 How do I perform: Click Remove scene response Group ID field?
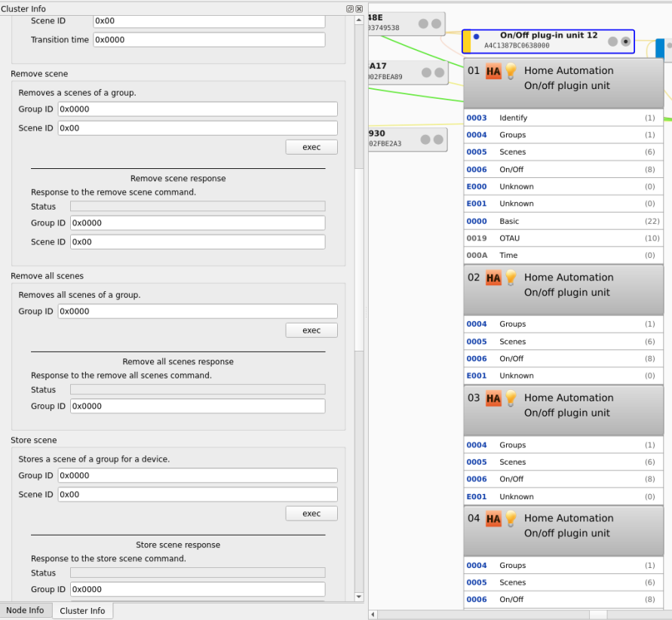198,223
